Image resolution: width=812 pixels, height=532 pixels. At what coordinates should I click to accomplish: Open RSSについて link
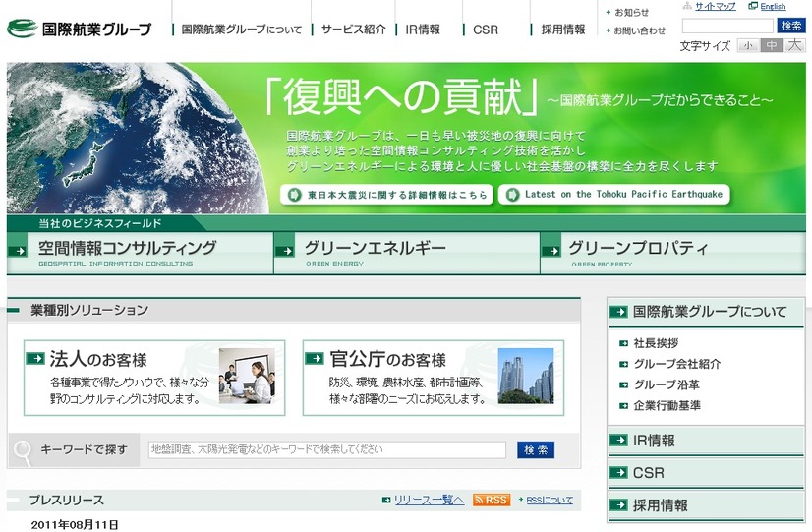click(550, 500)
